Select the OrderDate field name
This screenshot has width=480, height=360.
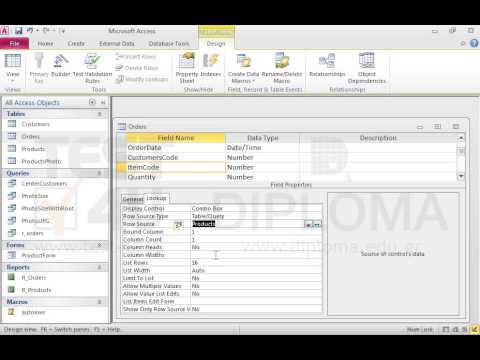click(x=176, y=148)
